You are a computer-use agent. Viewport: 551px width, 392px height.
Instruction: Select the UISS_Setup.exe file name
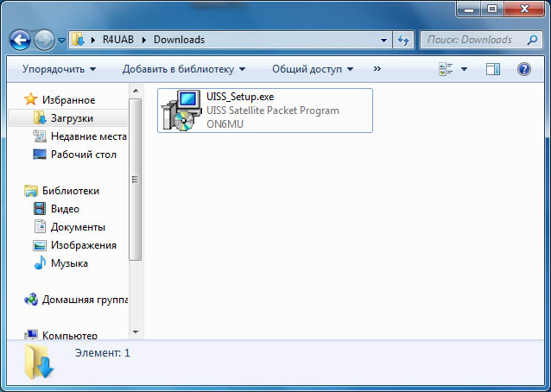tap(240, 97)
